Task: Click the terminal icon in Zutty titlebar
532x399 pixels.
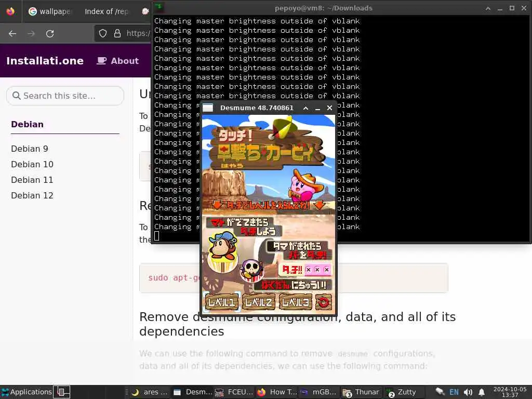Action: pyautogui.click(x=159, y=7)
